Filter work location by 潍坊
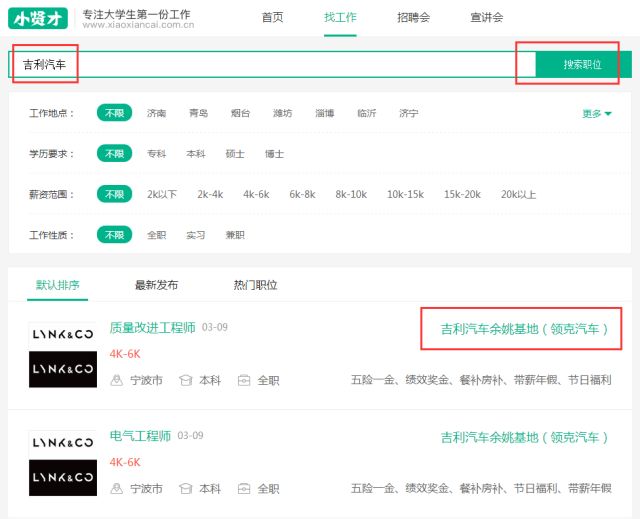 (x=282, y=113)
